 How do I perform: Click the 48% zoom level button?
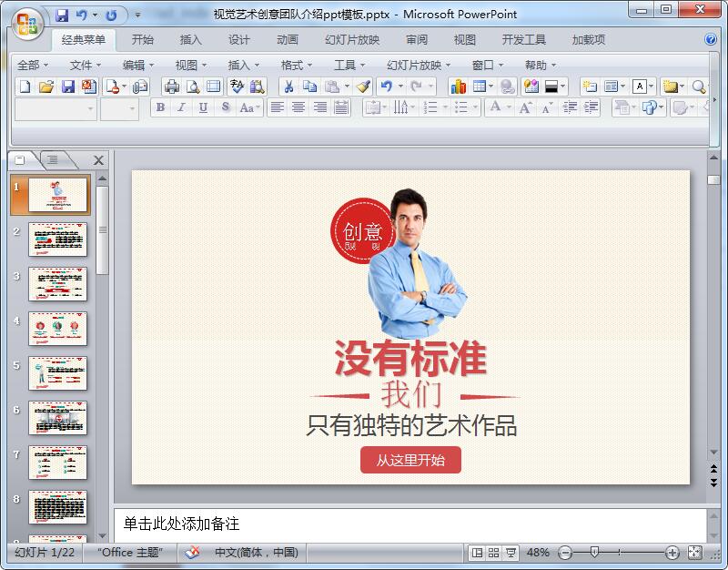[x=538, y=553]
